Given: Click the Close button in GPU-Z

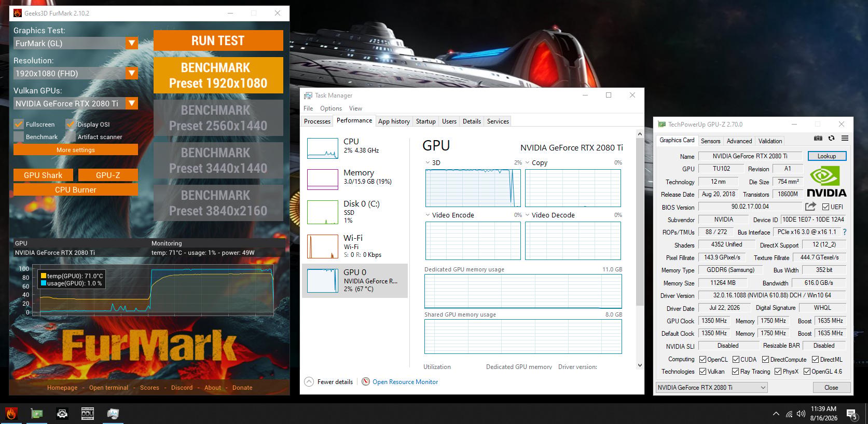Looking at the screenshot, I should tap(831, 387).
